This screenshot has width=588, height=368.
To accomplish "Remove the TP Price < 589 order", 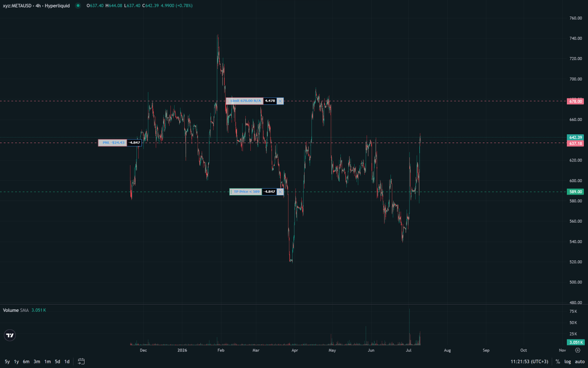I will [x=280, y=192].
